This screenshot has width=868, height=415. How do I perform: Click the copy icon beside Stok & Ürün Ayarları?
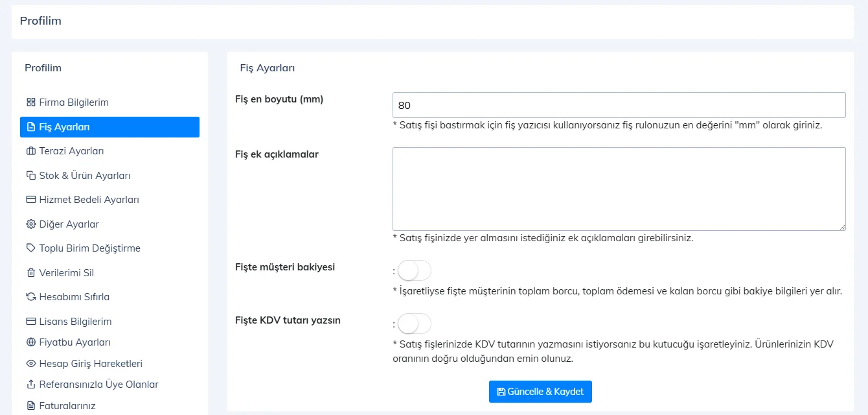click(x=30, y=176)
